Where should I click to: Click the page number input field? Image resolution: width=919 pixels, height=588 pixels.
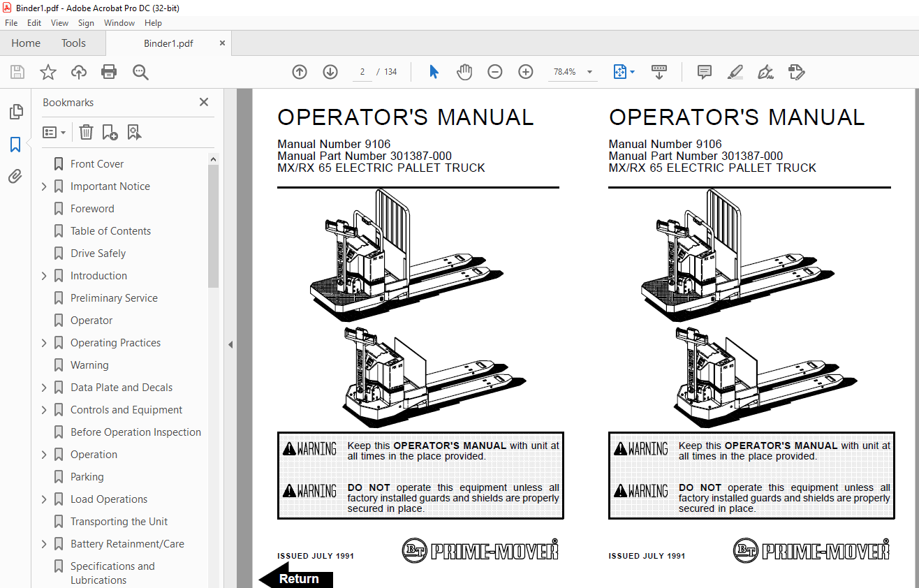362,72
